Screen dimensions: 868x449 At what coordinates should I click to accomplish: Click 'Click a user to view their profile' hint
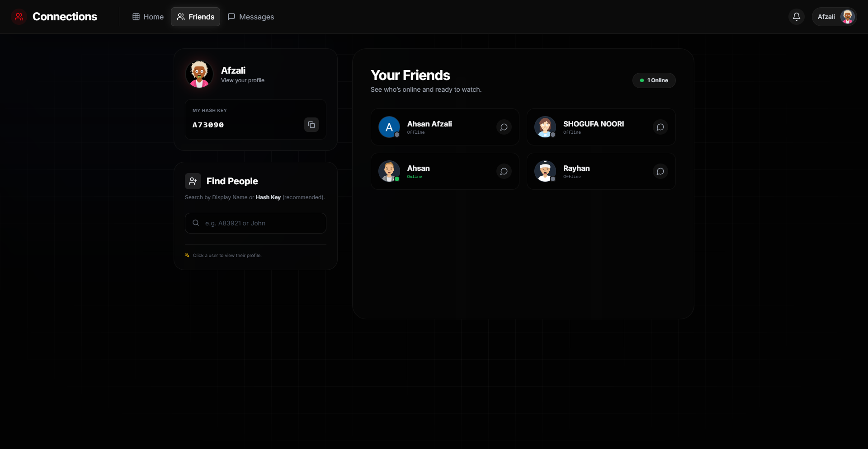227,256
